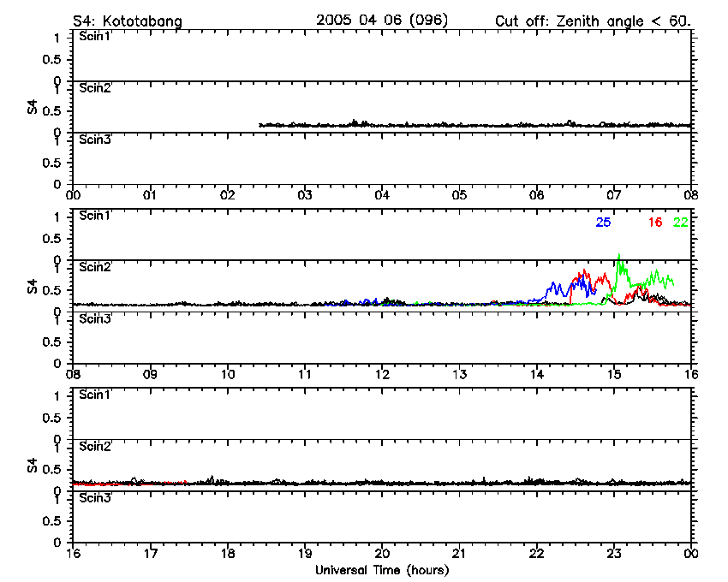This screenshot has width=728, height=582.
Task: Click the hour tick label '14'
Action: click(x=536, y=375)
